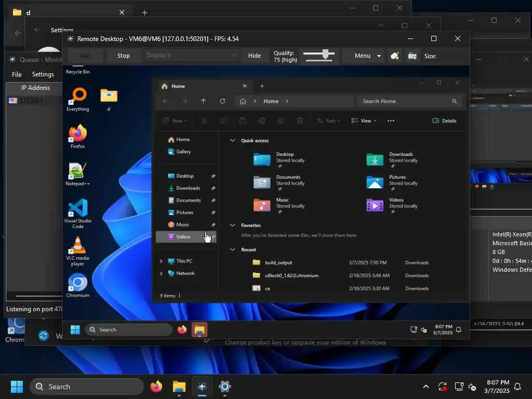Toggle keyboard input icon in Remote Desktop toolbar

[x=412, y=56]
